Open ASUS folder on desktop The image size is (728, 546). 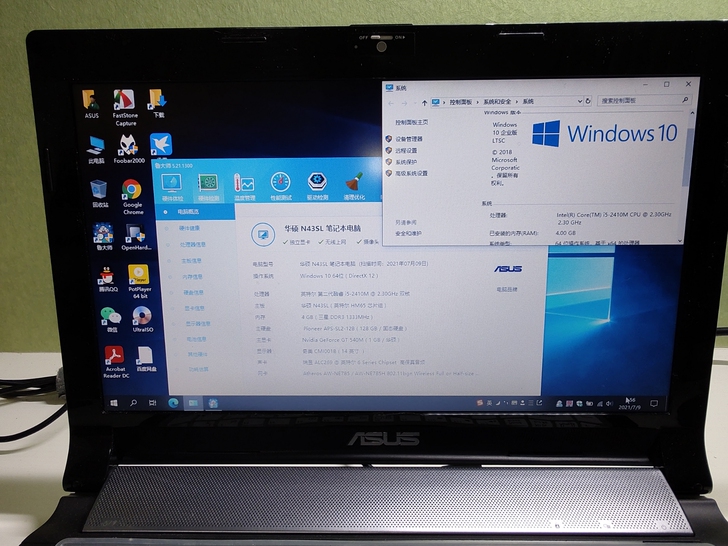91,104
